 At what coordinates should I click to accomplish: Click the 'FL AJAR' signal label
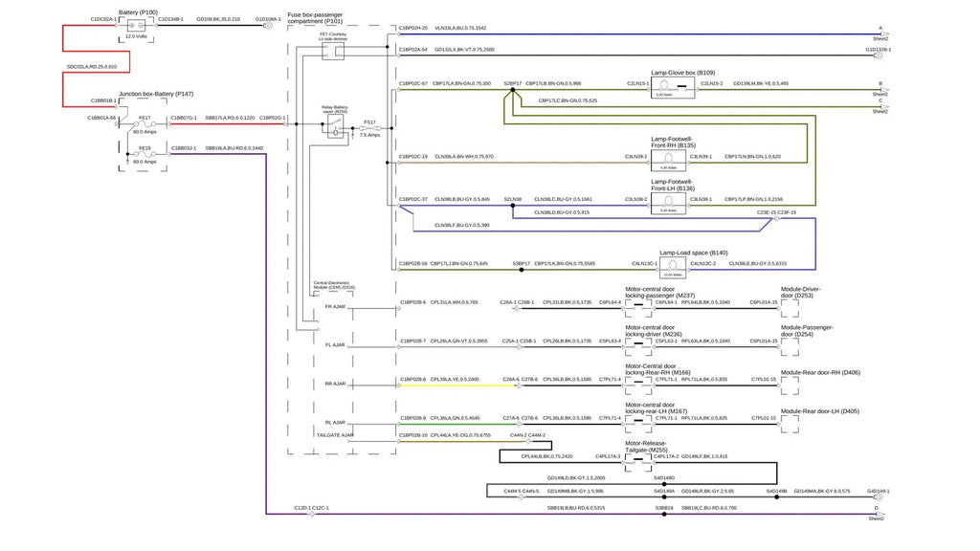[x=335, y=344]
